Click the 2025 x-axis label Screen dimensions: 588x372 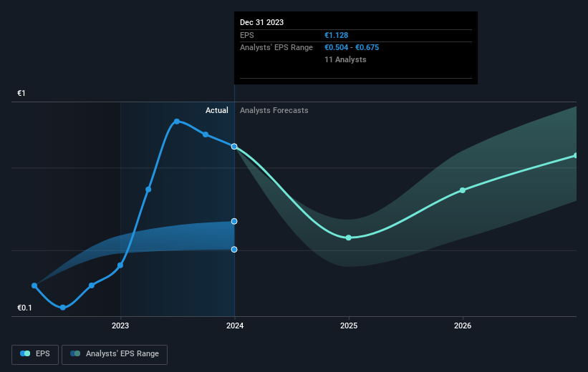point(349,325)
